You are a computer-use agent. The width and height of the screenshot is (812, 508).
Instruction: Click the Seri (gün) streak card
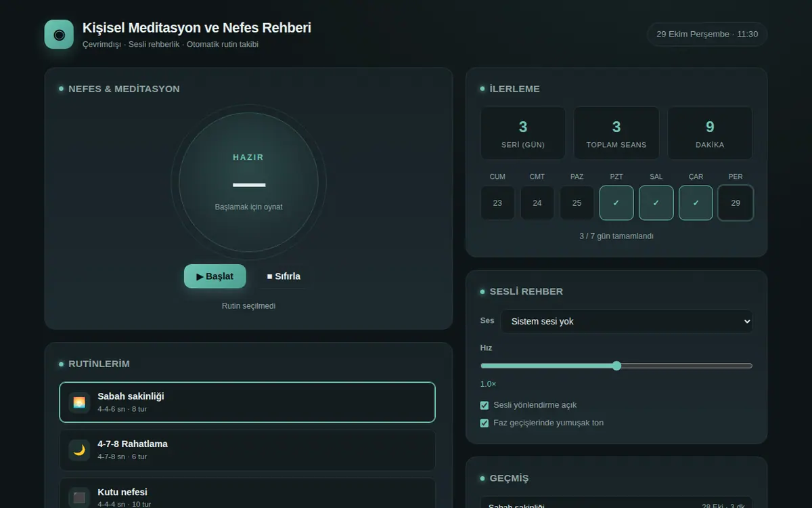click(523, 133)
